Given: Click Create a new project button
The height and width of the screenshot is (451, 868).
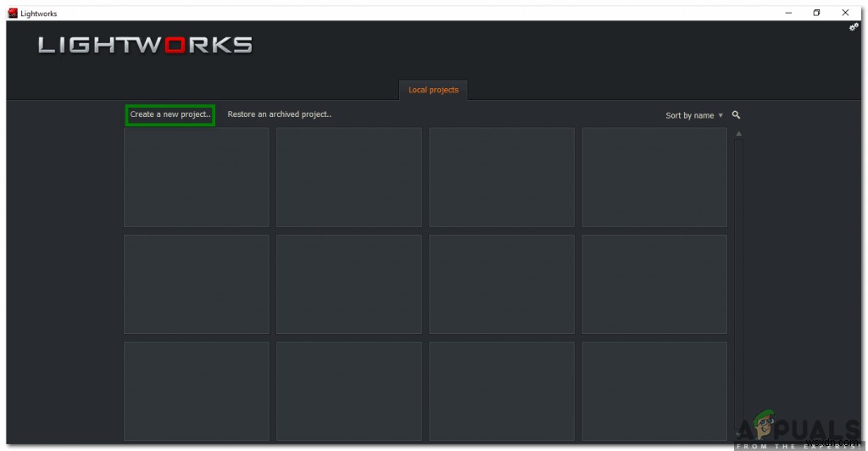Looking at the screenshot, I should click(170, 114).
